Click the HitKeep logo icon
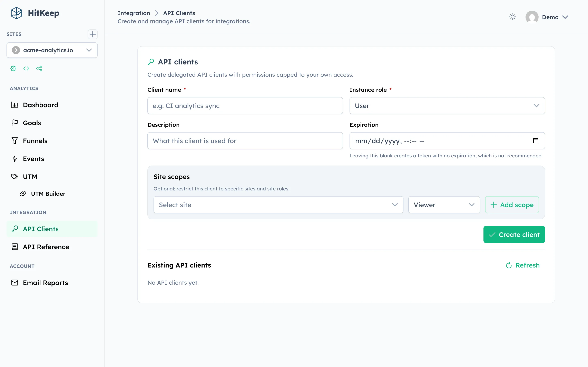This screenshot has height=367, width=588. tap(16, 13)
